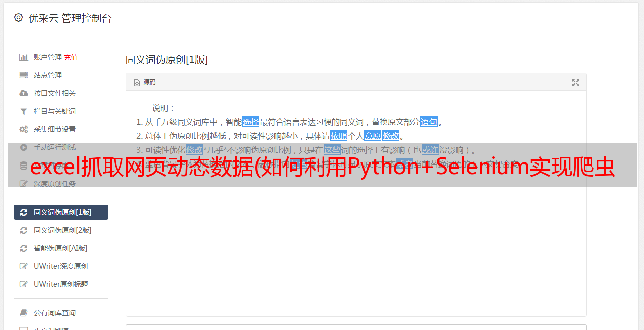The image size is (644, 330).
Task: Click the red 充值 link
Action: (71, 57)
